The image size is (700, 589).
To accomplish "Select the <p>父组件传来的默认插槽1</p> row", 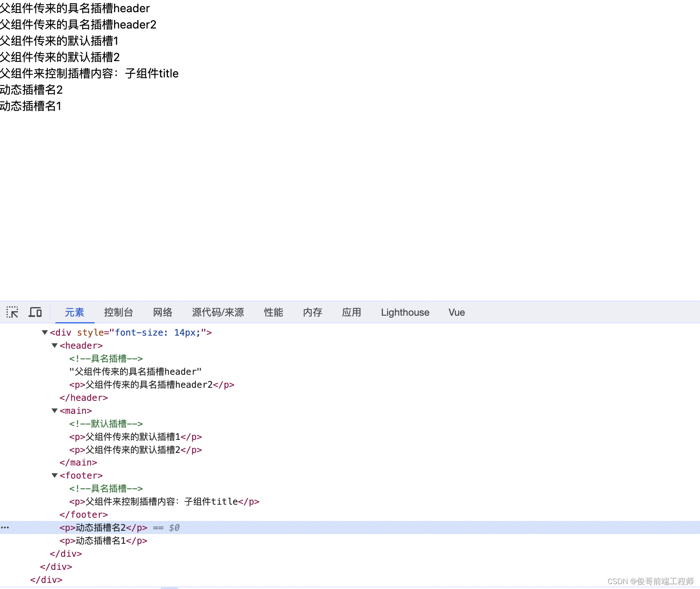I will pos(135,437).
